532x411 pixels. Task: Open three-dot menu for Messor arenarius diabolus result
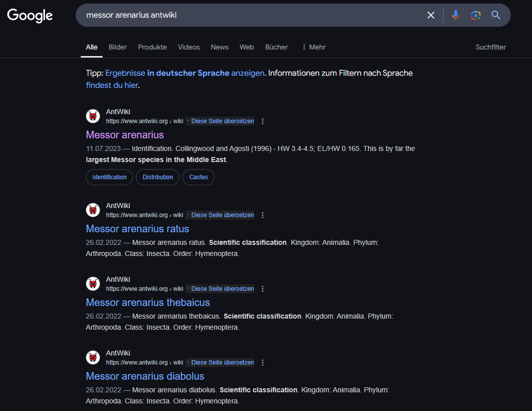(x=263, y=363)
